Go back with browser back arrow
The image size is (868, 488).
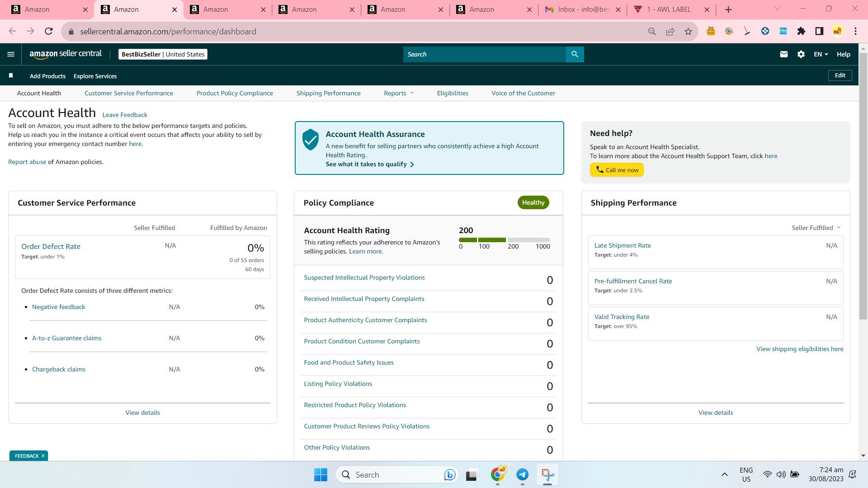12,31
